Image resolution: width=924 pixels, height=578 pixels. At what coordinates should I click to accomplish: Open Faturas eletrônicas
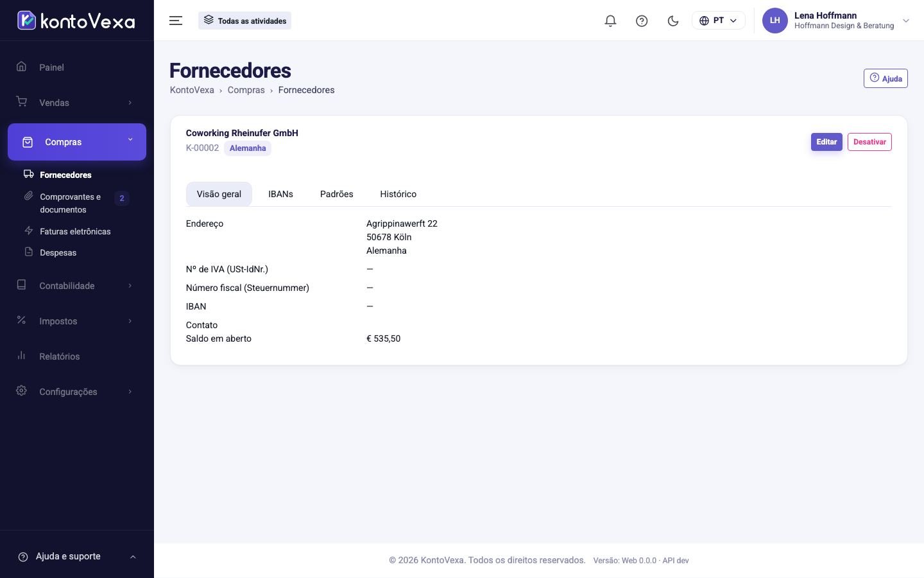(75, 231)
